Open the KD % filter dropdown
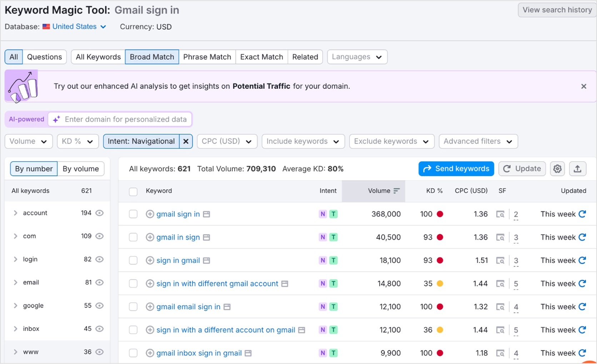The width and height of the screenshot is (597, 364). [x=78, y=141]
